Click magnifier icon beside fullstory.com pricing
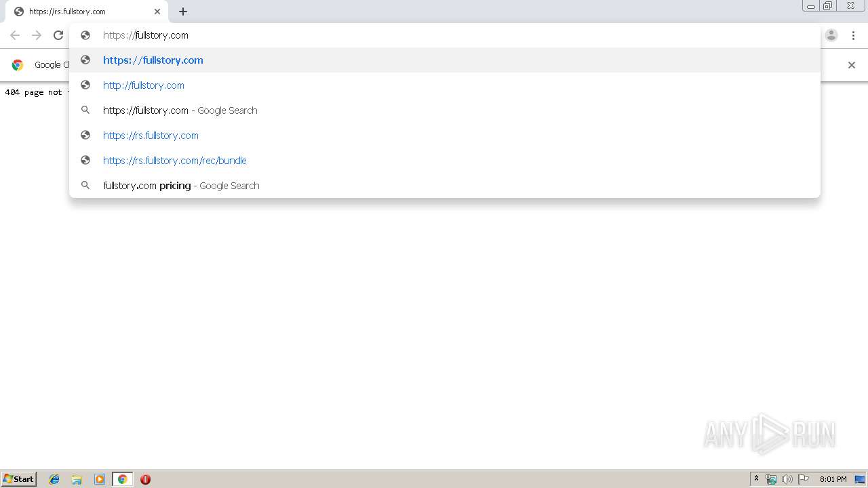868x488 pixels. [x=85, y=186]
